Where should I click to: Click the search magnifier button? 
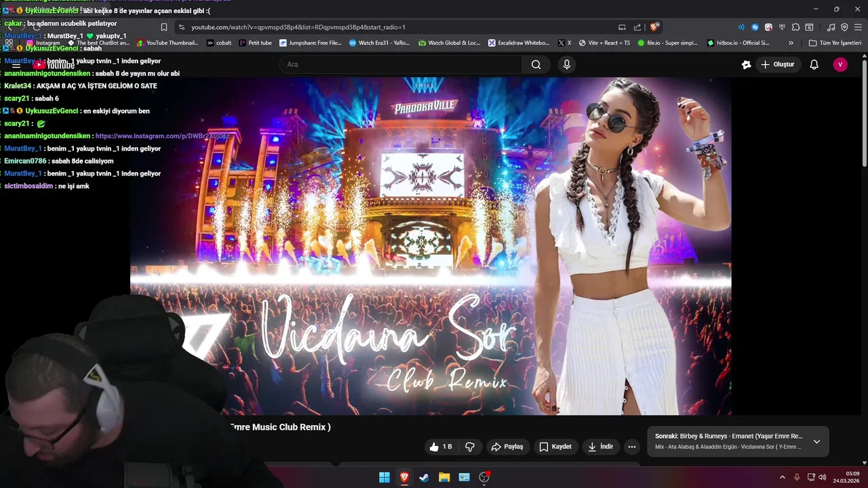536,64
